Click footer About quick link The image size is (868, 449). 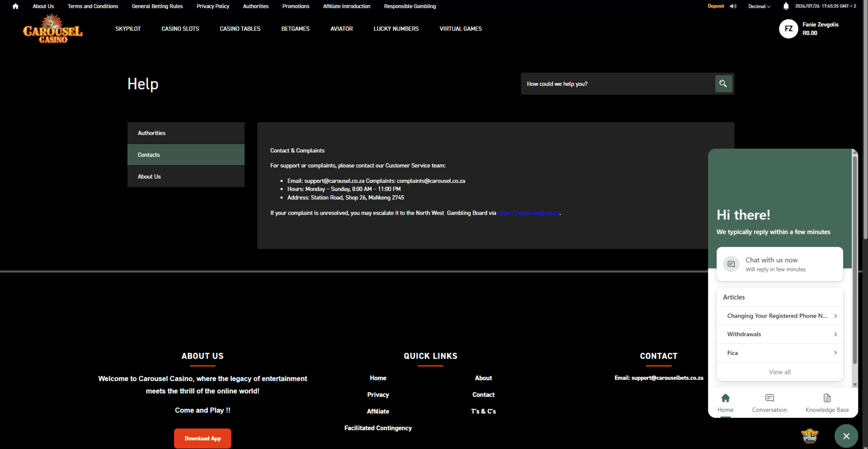point(483,378)
